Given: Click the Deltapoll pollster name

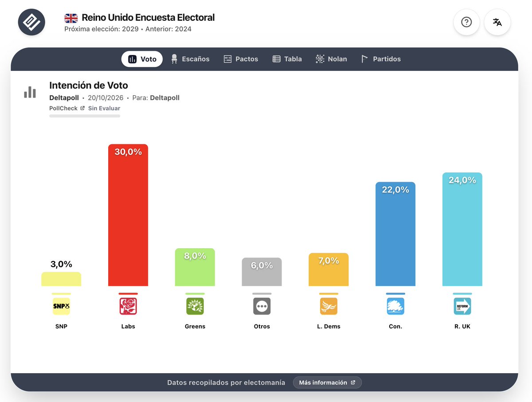Looking at the screenshot, I should click(64, 98).
